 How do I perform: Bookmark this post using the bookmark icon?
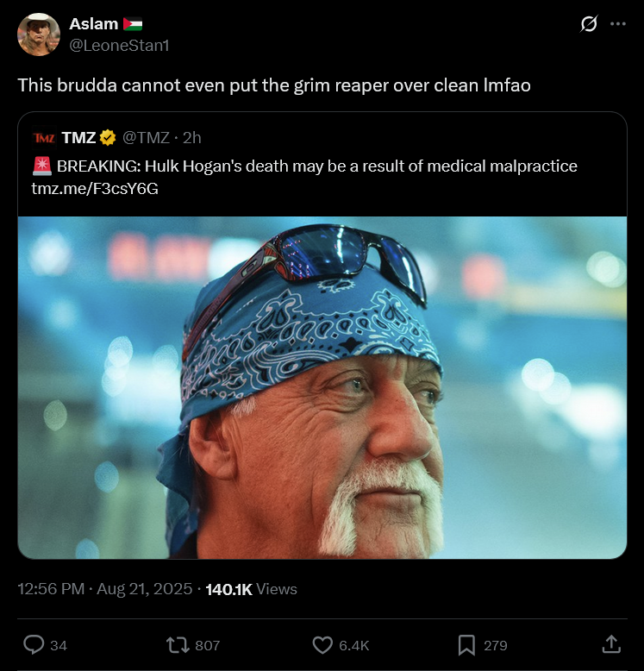tap(466, 644)
